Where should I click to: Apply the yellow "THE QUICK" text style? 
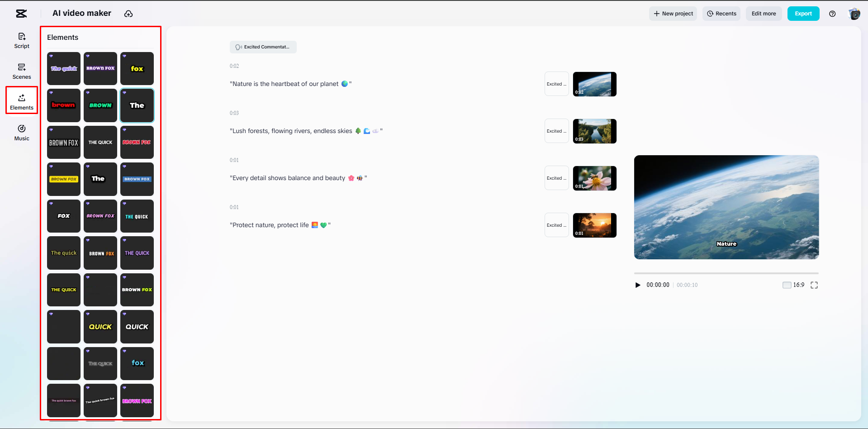pyautogui.click(x=64, y=290)
